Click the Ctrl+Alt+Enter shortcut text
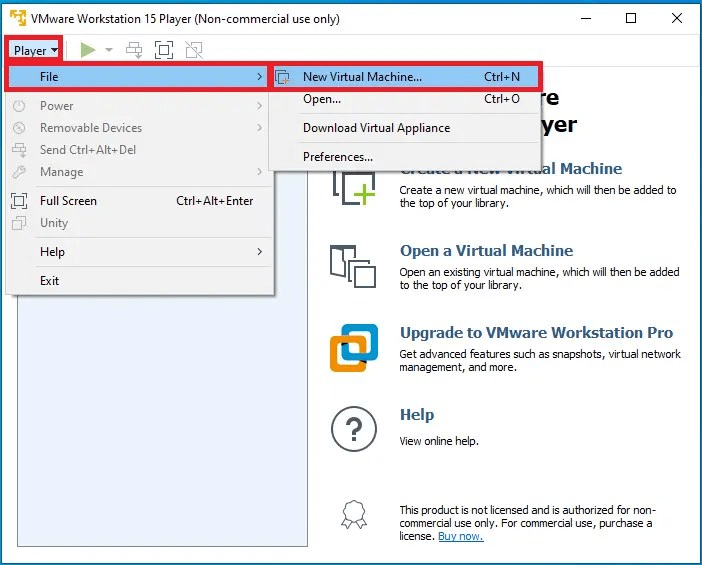 tap(214, 201)
